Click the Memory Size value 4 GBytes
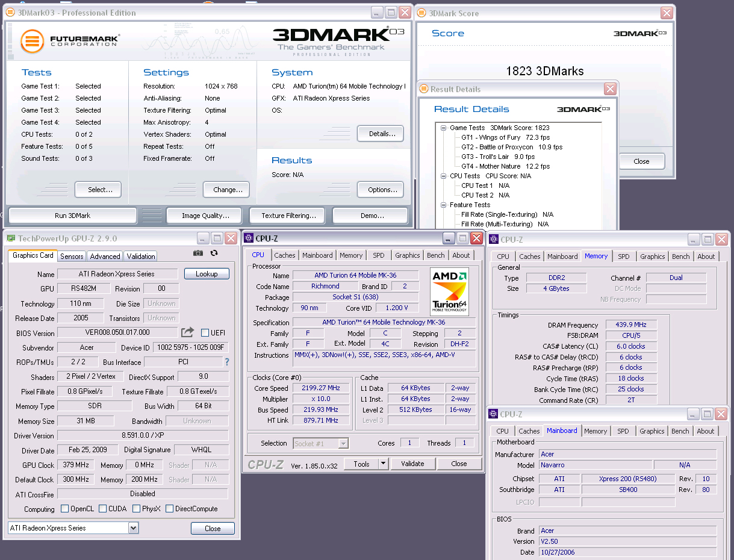This screenshot has height=560, width=734. pos(556,288)
